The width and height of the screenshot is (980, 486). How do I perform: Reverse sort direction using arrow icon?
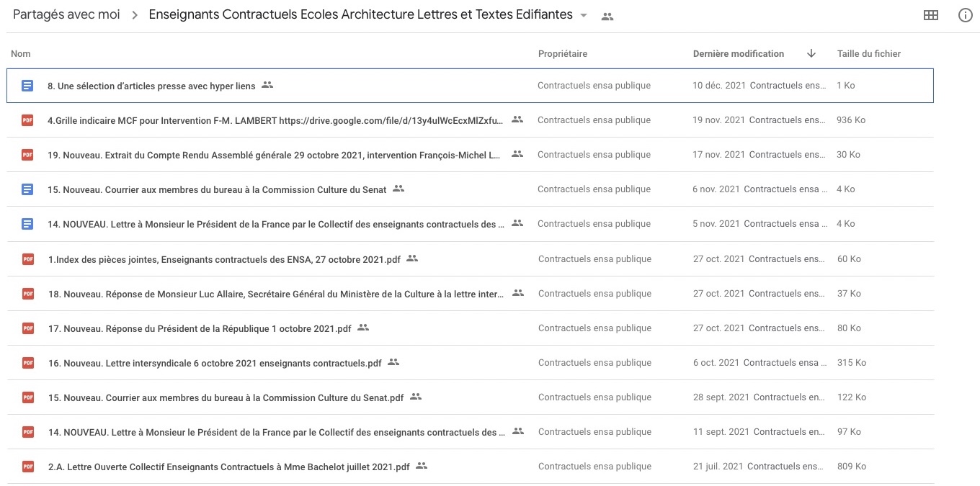(811, 53)
